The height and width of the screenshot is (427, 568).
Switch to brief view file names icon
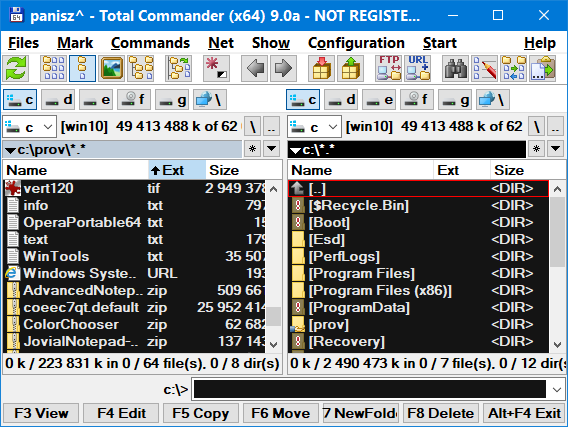(x=54, y=68)
